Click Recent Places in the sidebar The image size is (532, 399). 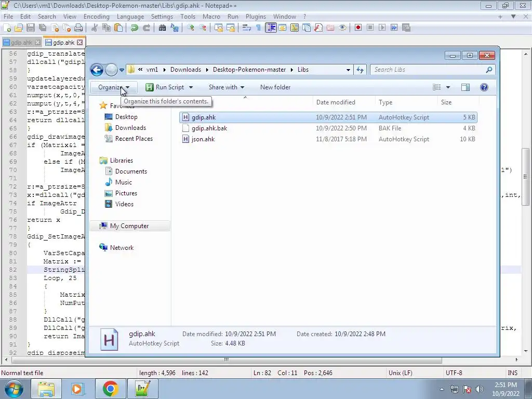coord(134,138)
